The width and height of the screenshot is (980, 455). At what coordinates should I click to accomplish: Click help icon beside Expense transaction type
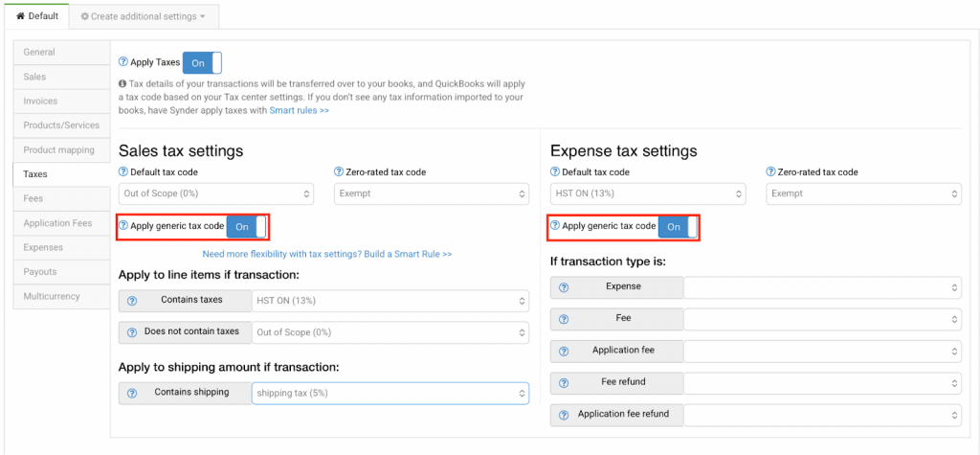(564, 287)
